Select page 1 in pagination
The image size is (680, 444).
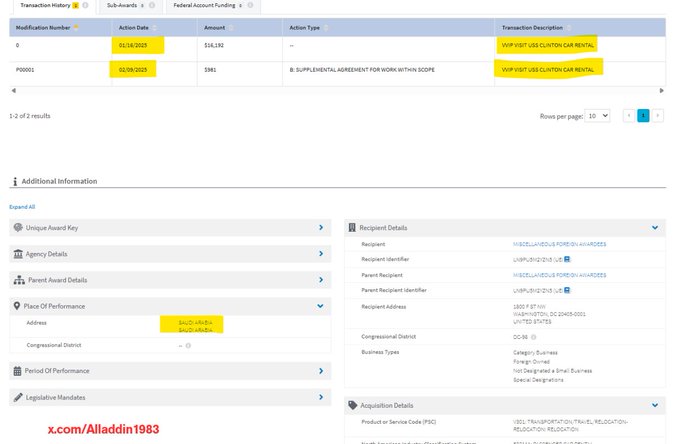coord(643,116)
